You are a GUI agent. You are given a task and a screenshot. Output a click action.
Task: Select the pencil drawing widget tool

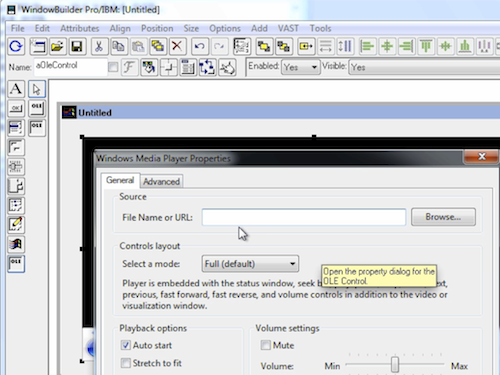(x=16, y=225)
